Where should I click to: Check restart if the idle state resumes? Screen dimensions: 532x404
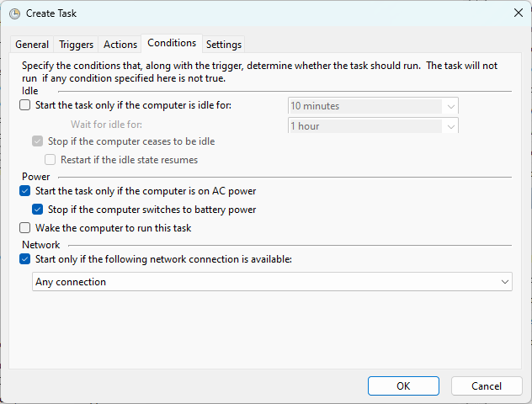pyautogui.click(x=50, y=160)
